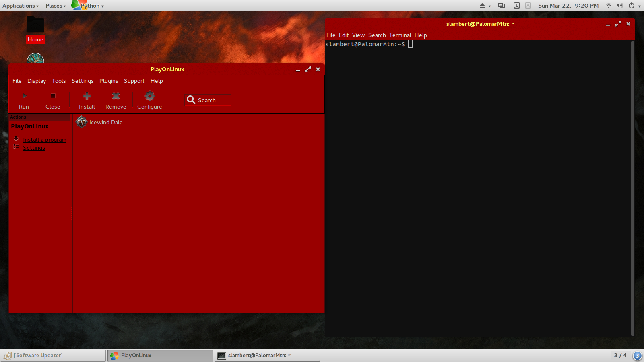Click the terminal prompt text area
The image size is (644, 362).
365,44
